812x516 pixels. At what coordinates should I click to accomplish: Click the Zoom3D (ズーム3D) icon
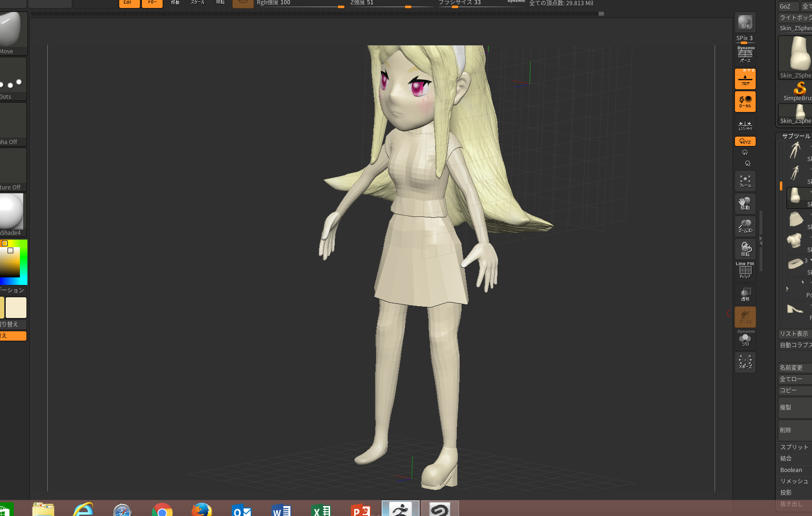[x=745, y=226]
